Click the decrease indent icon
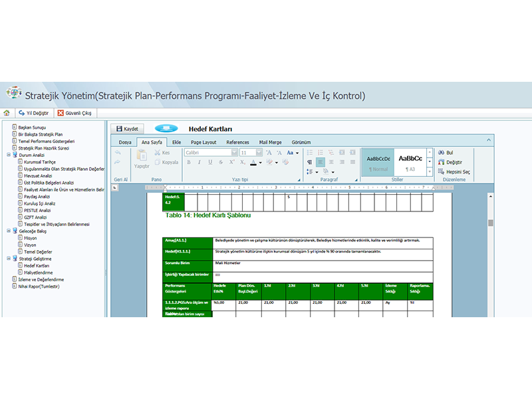The width and height of the screenshot is (532, 399). (x=342, y=153)
